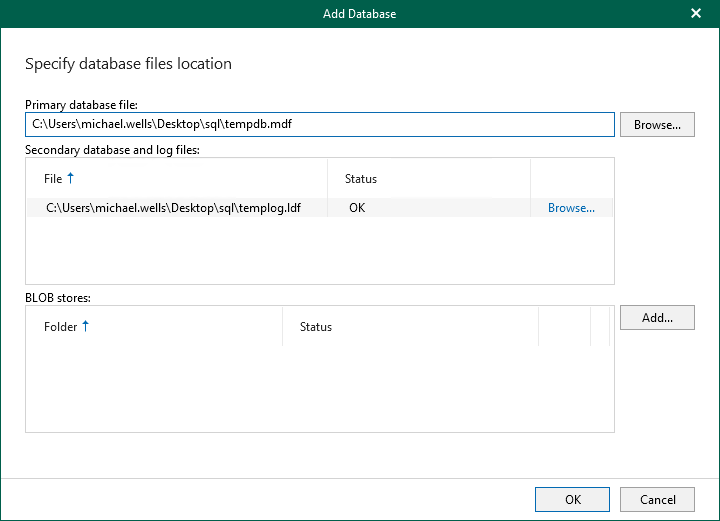Close the Add Database dialog
720x521 pixels.
click(696, 14)
